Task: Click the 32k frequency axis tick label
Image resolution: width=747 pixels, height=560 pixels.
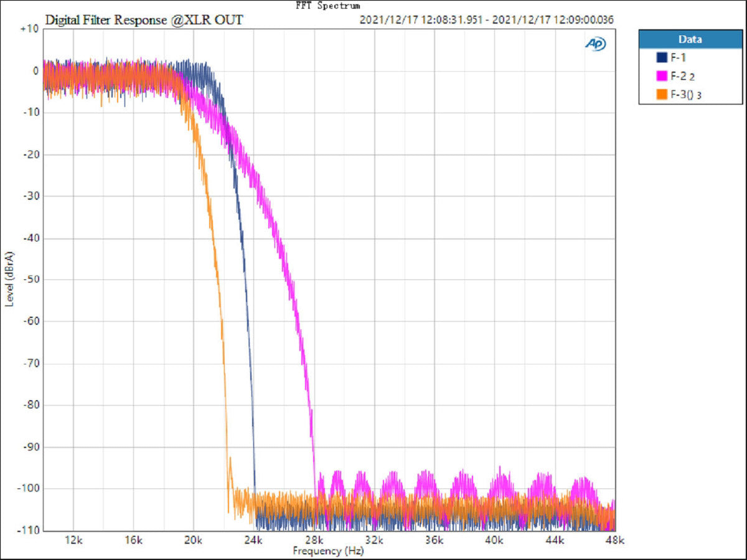Action: click(374, 540)
